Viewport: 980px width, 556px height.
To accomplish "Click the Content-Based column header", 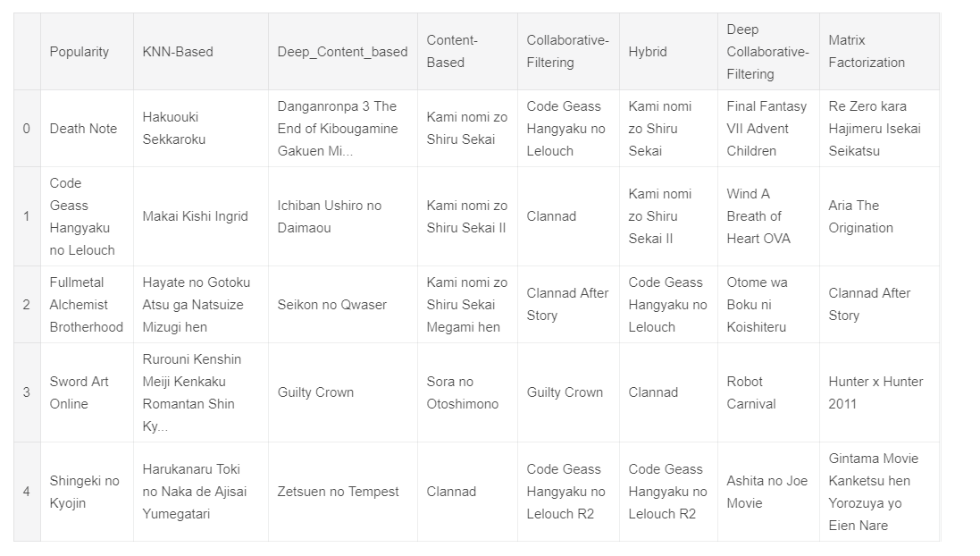I will click(x=452, y=52).
